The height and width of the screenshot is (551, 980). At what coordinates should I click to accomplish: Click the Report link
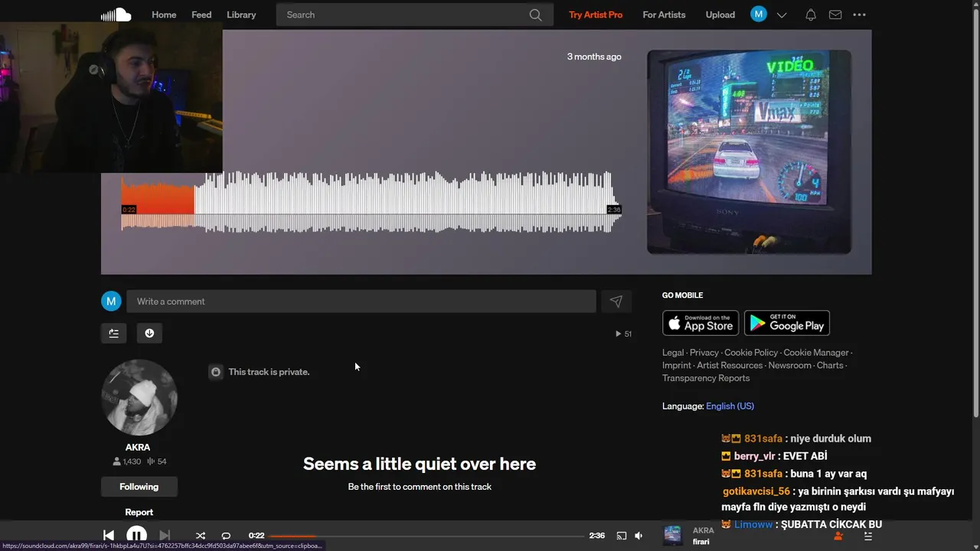(x=139, y=512)
